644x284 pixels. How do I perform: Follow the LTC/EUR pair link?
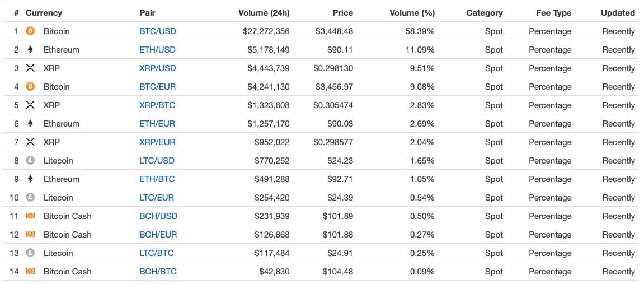(x=157, y=198)
